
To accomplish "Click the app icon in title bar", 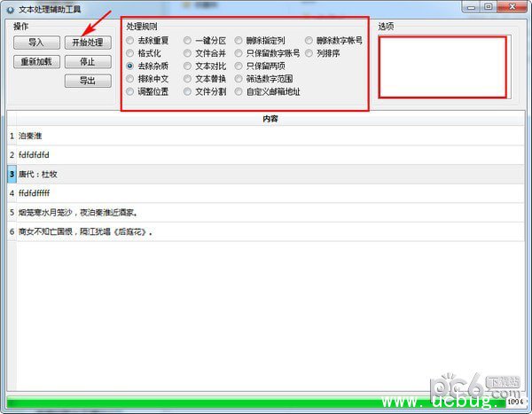I will tap(10, 8).
